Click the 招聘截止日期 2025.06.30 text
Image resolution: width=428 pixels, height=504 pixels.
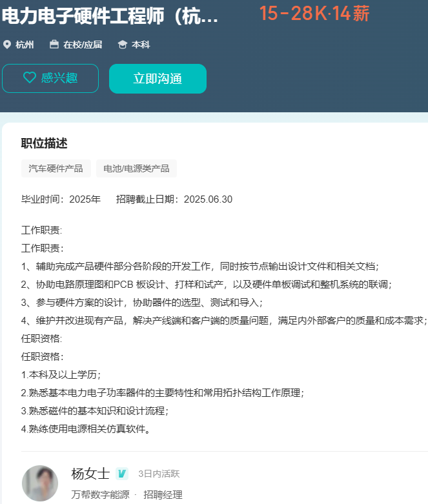click(x=174, y=199)
